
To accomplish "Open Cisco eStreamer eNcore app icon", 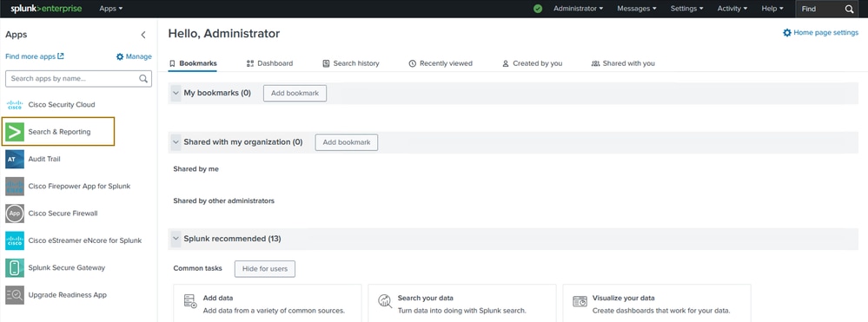I will [x=15, y=240].
